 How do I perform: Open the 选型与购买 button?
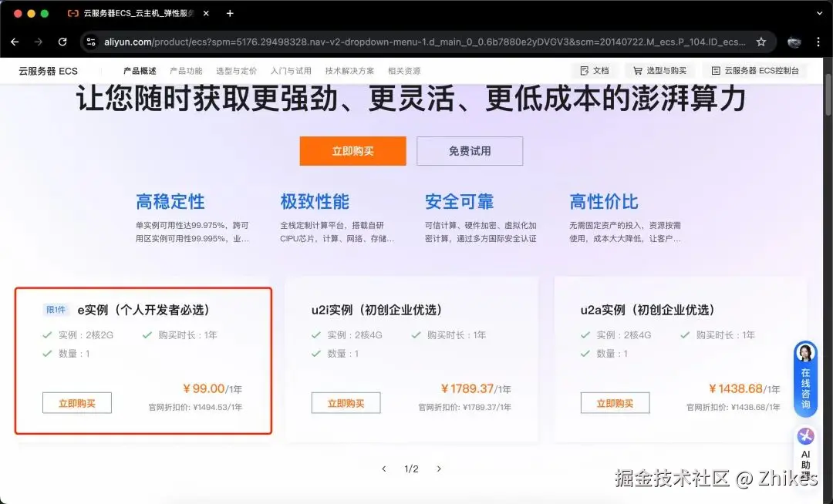coord(659,71)
